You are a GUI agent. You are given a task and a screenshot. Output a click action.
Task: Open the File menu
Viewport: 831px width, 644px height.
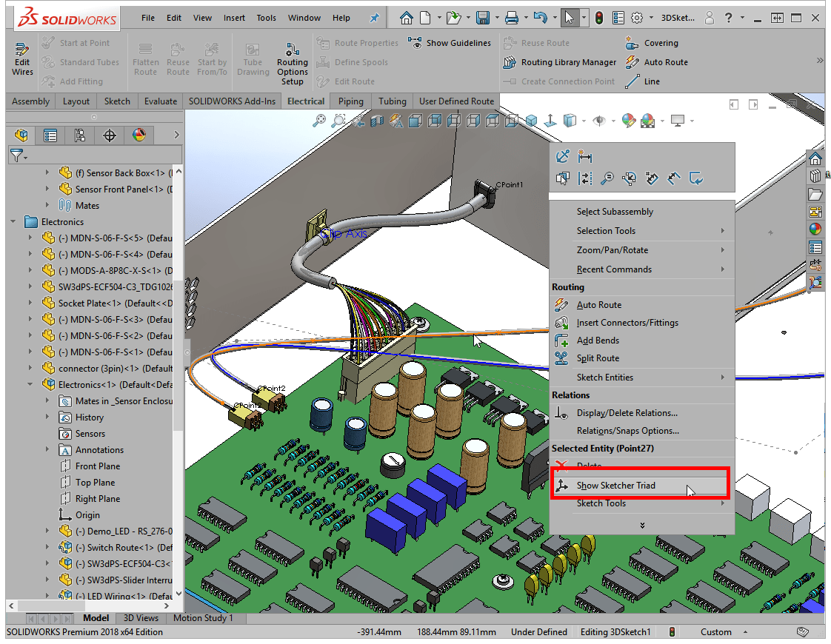click(148, 18)
